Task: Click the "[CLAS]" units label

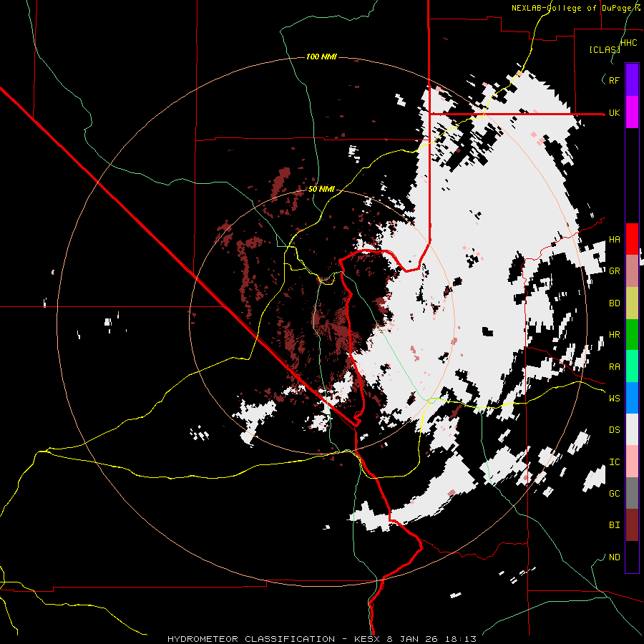Action: (x=605, y=50)
